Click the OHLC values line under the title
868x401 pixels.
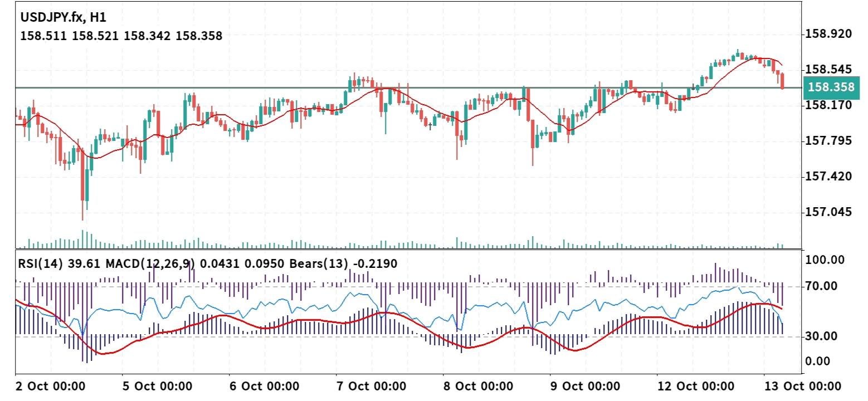[x=121, y=36]
